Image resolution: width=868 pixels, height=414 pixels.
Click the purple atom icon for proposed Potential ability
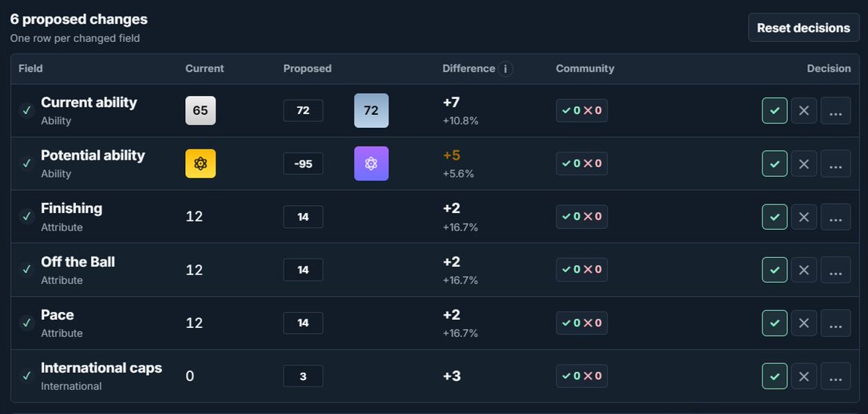click(371, 163)
